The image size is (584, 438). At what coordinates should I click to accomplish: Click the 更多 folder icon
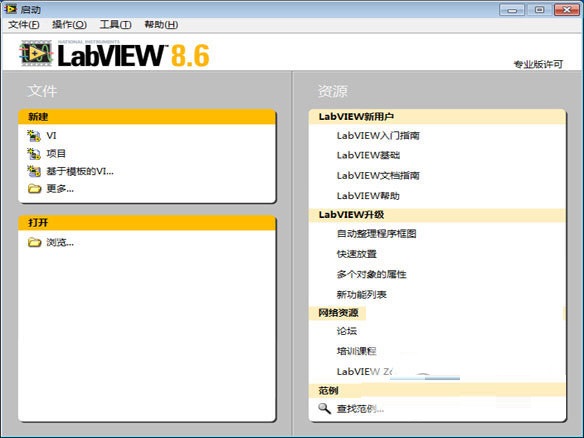34,189
